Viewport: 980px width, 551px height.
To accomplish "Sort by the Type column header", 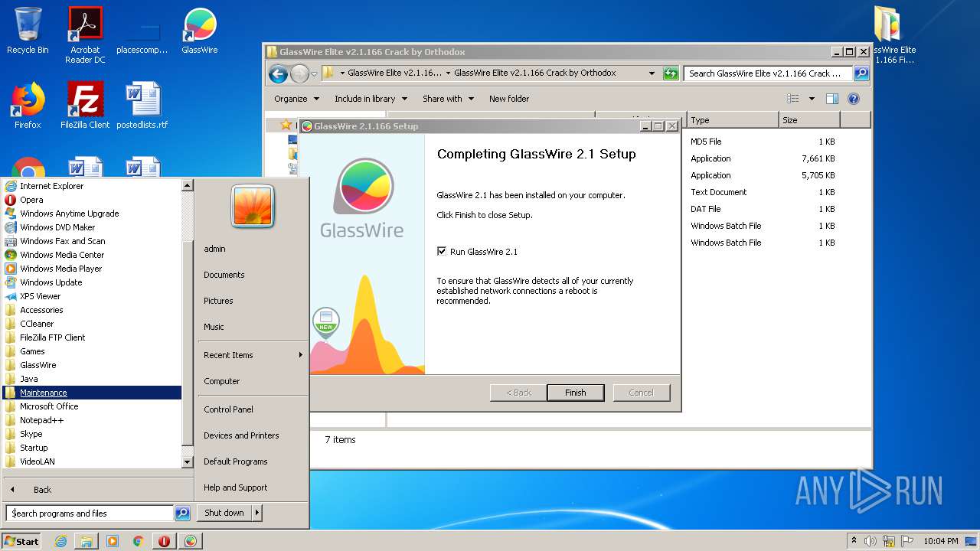I will (x=733, y=120).
